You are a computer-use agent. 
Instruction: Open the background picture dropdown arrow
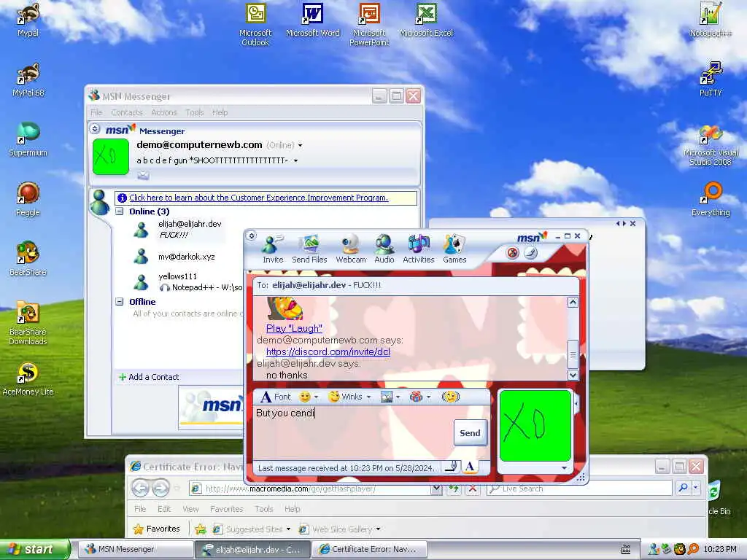pos(398,397)
